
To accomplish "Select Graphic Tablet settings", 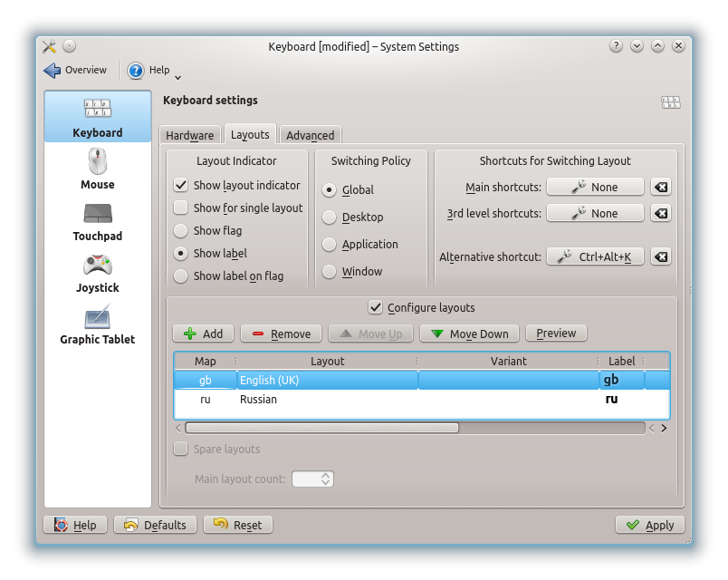I will pos(97,325).
